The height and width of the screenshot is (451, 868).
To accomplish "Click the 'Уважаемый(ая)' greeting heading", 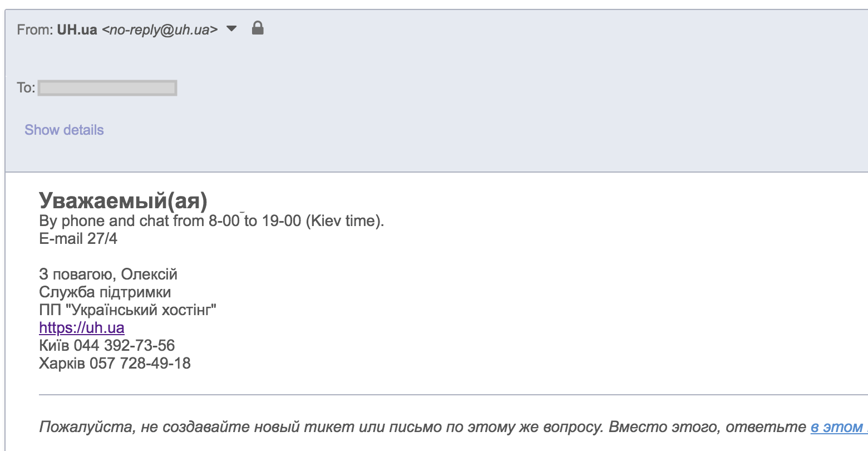I will (x=123, y=200).
